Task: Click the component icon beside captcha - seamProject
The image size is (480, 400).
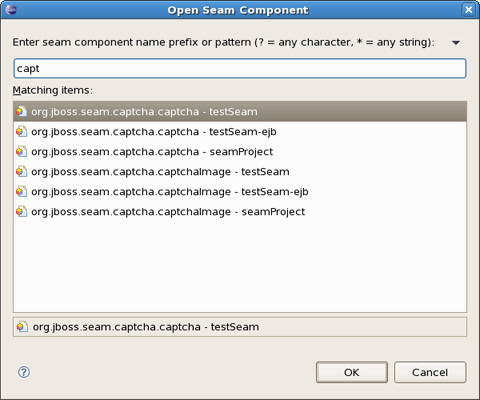Action: tap(21, 152)
